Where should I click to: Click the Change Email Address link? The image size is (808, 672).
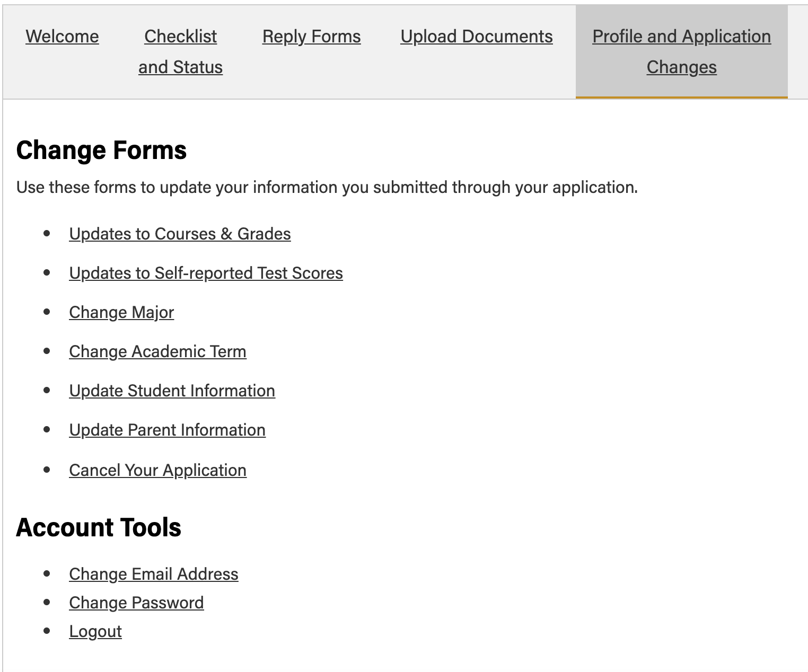153,574
